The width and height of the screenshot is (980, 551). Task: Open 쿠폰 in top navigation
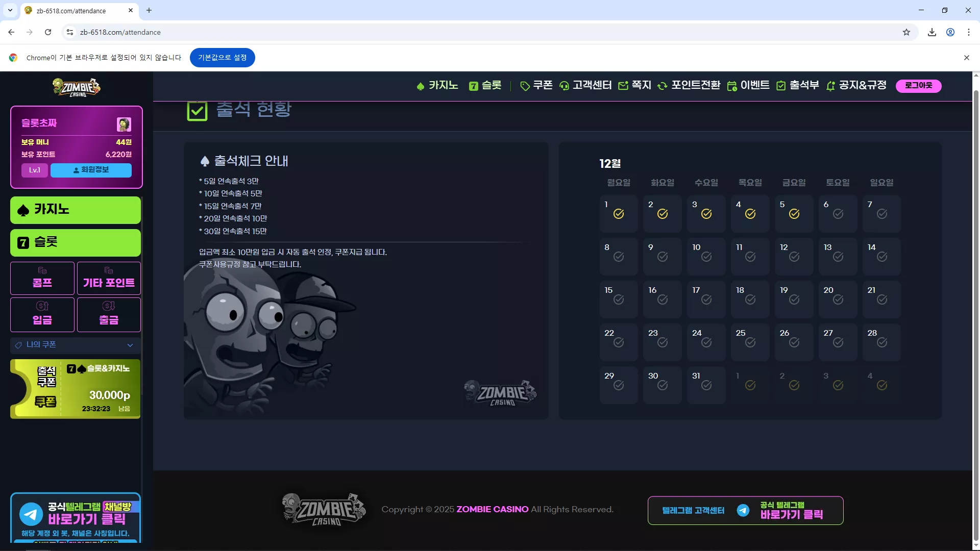[x=536, y=85]
